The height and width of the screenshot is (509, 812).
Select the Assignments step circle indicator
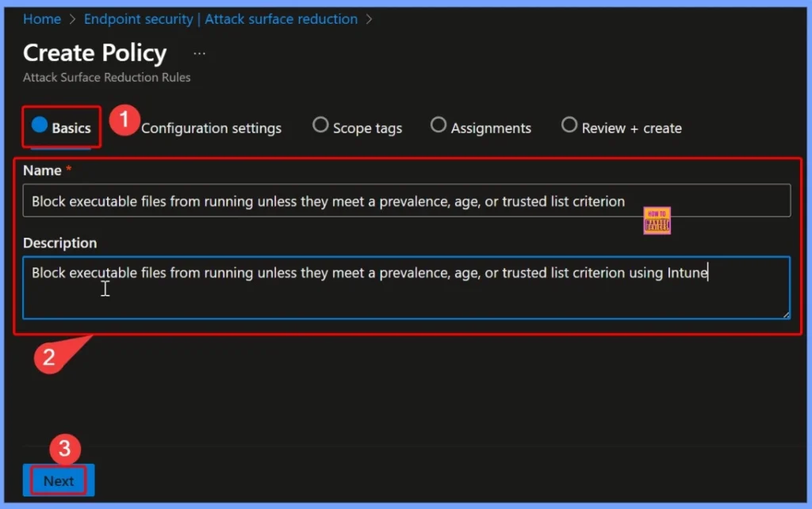439,125
